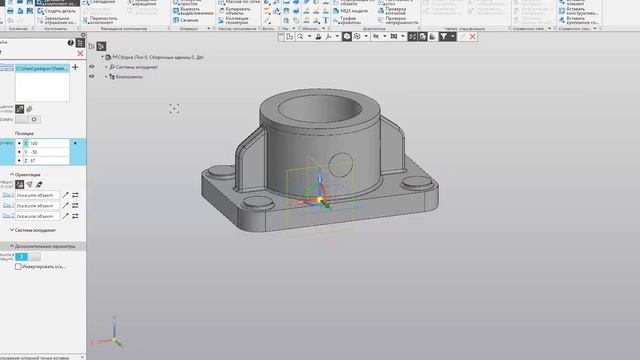Collapse the 'Ориентация' section
Screen dimensions: 640x360
pyautogui.click(x=12, y=174)
